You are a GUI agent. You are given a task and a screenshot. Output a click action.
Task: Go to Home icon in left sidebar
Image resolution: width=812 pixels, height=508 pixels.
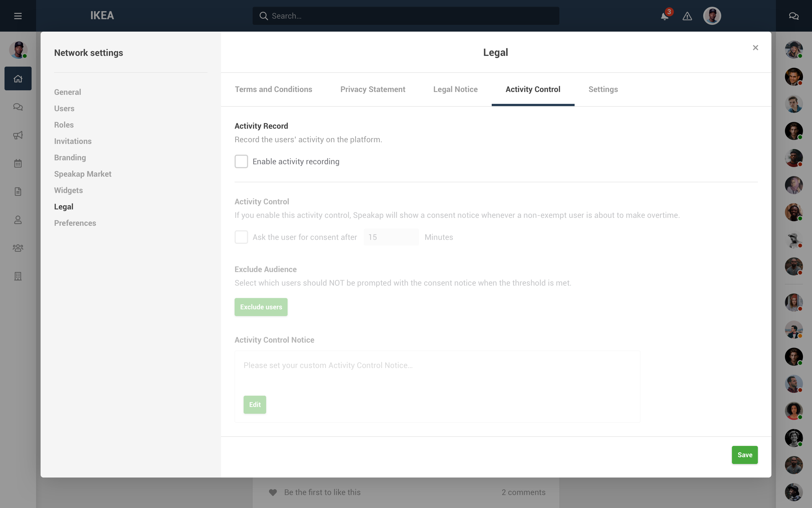(x=18, y=78)
